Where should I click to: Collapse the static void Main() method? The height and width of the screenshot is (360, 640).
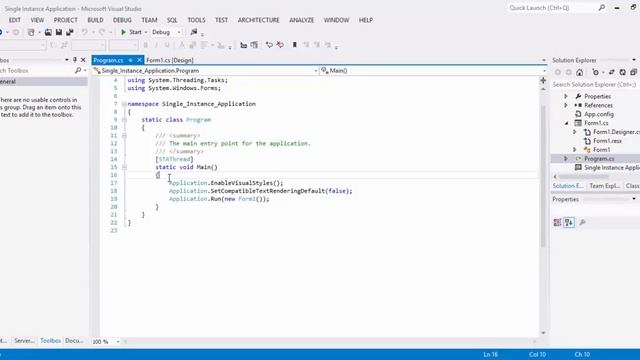[x=124, y=167]
